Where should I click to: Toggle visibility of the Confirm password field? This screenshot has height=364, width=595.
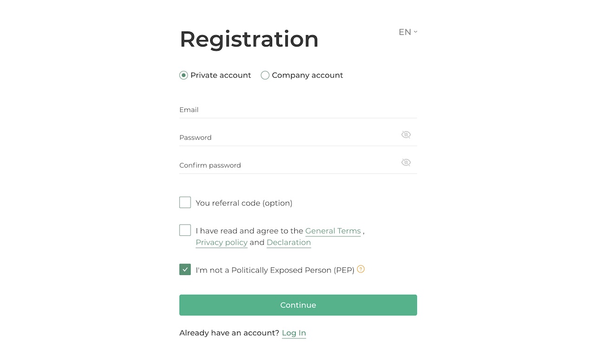pos(406,162)
